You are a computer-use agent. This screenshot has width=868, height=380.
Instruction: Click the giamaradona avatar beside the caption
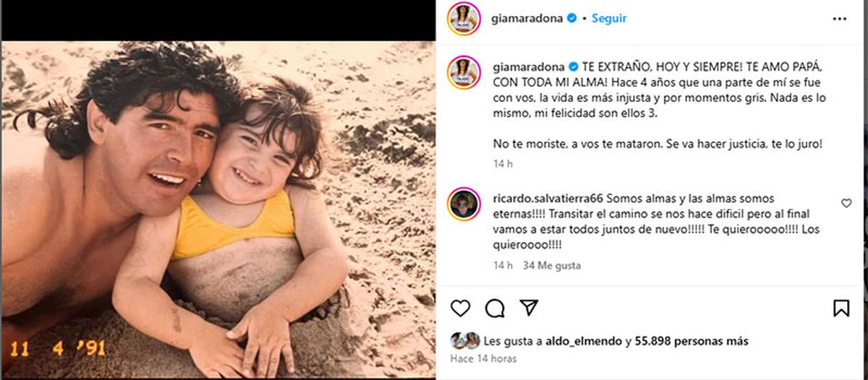tap(464, 73)
